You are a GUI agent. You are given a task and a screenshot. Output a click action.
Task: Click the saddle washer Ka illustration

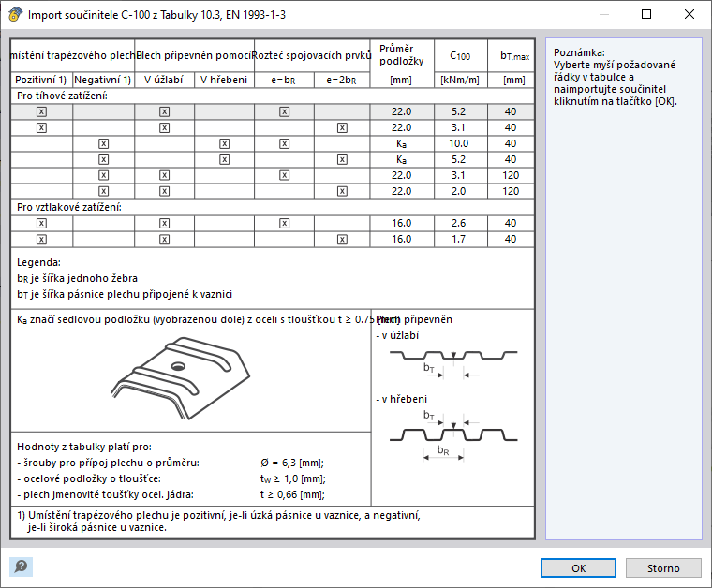pos(181,377)
